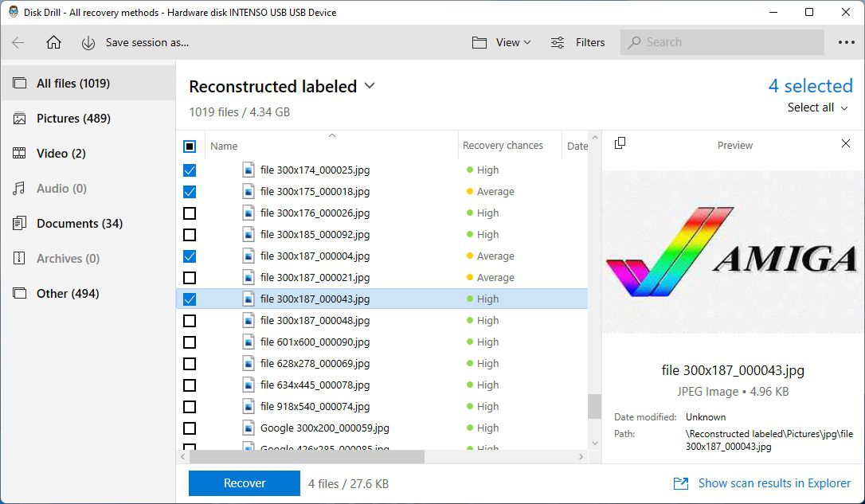Click the Disk Drill app icon in title bar
Screen dimensions: 865x504
pyautogui.click(x=14, y=12)
